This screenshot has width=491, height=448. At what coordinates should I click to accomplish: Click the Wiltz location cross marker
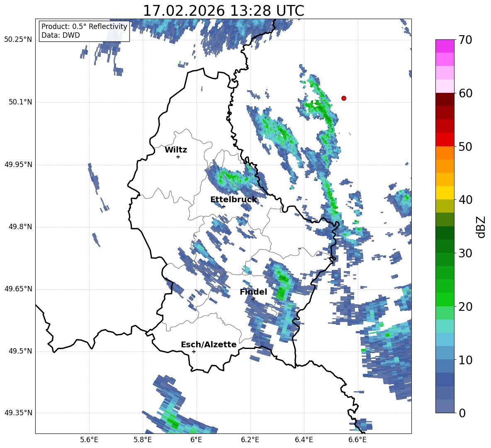[x=178, y=157]
